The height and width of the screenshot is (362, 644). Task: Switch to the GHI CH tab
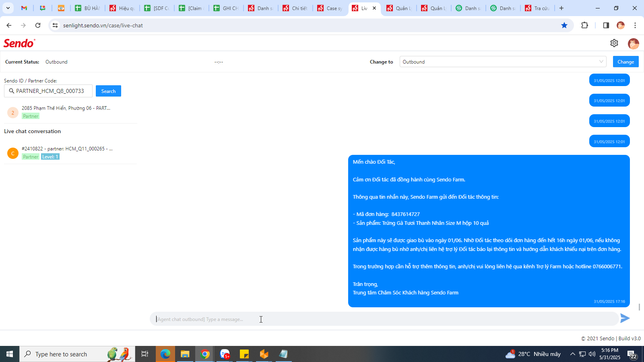(x=226, y=8)
